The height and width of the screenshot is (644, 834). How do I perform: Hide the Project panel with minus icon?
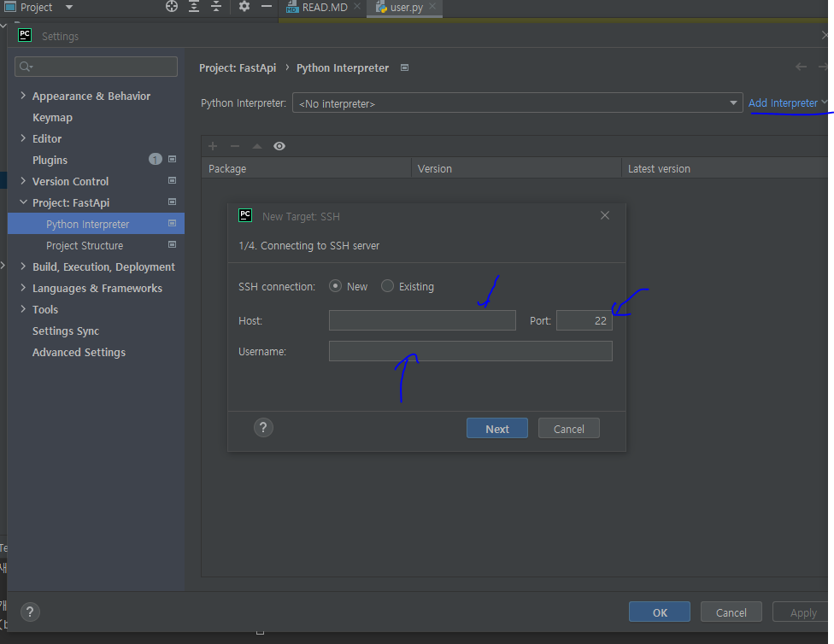point(267,6)
